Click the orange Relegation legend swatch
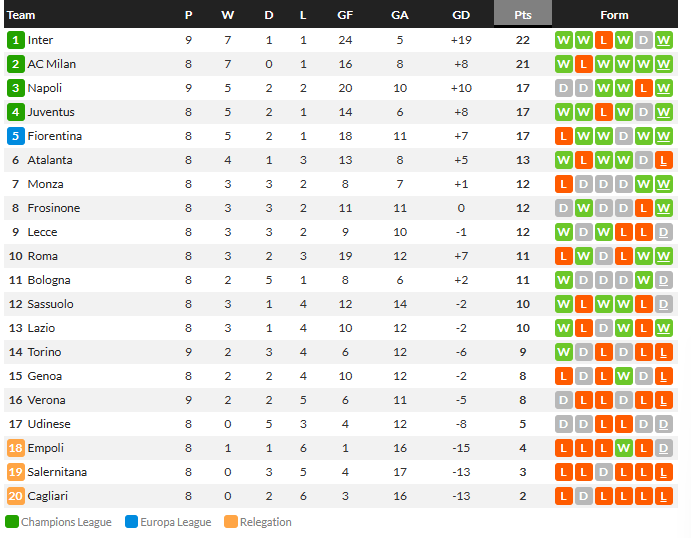This screenshot has height=538, width=691. click(x=231, y=522)
